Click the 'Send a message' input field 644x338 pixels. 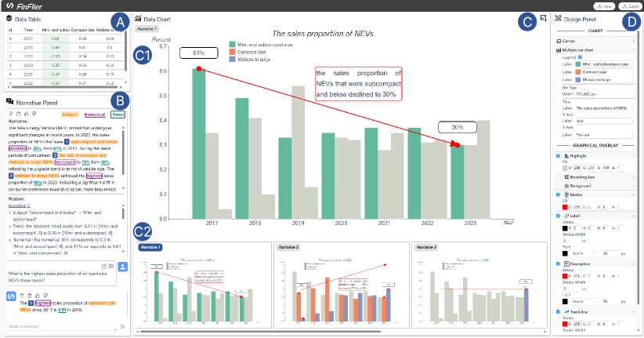click(62, 326)
